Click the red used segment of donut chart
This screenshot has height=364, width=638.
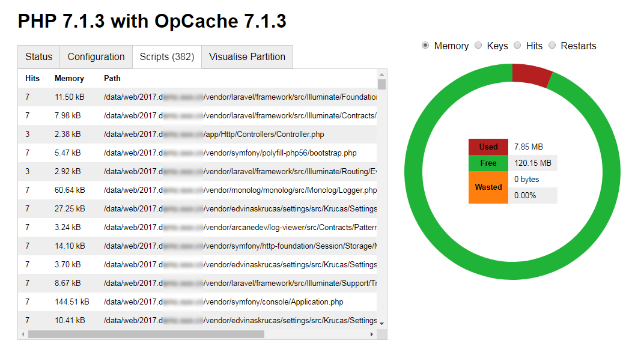pyautogui.click(x=531, y=75)
